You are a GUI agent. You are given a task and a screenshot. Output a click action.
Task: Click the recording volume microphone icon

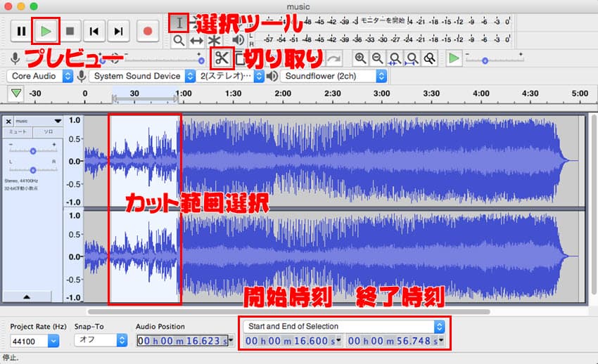[15, 58]
